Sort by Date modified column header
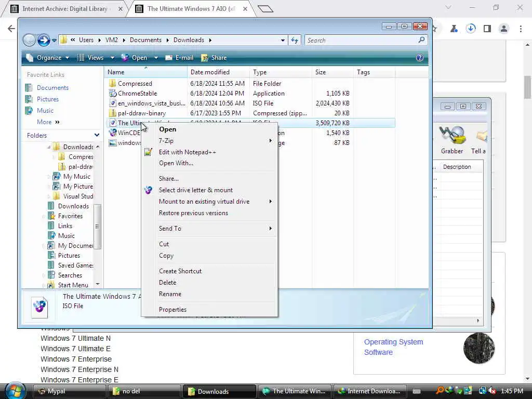 pos(219,72)
